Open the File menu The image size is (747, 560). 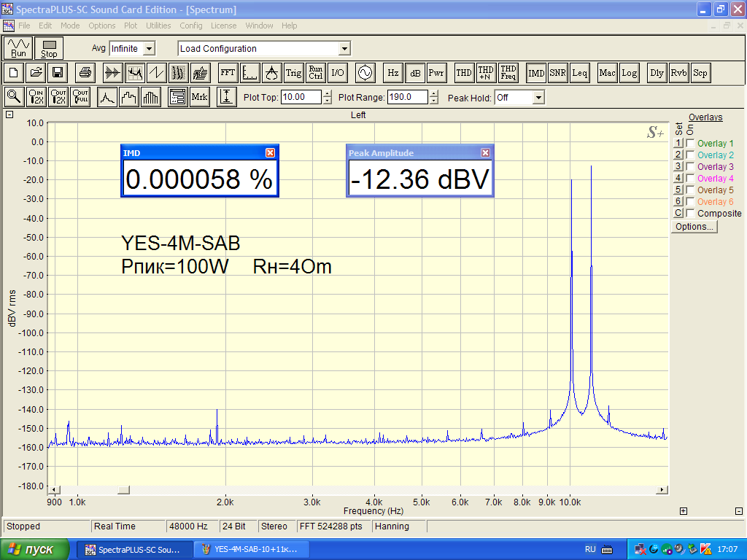click(x=24, y=26)
